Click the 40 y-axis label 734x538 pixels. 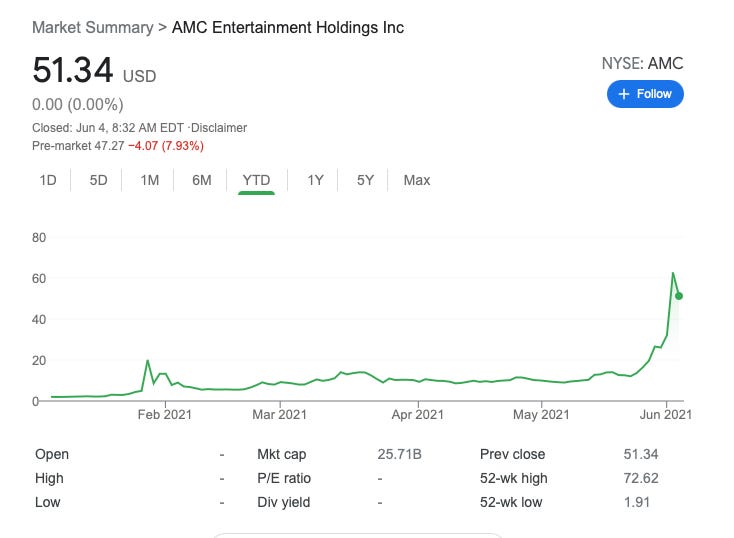pyautogui.click(x=39, y=320)
